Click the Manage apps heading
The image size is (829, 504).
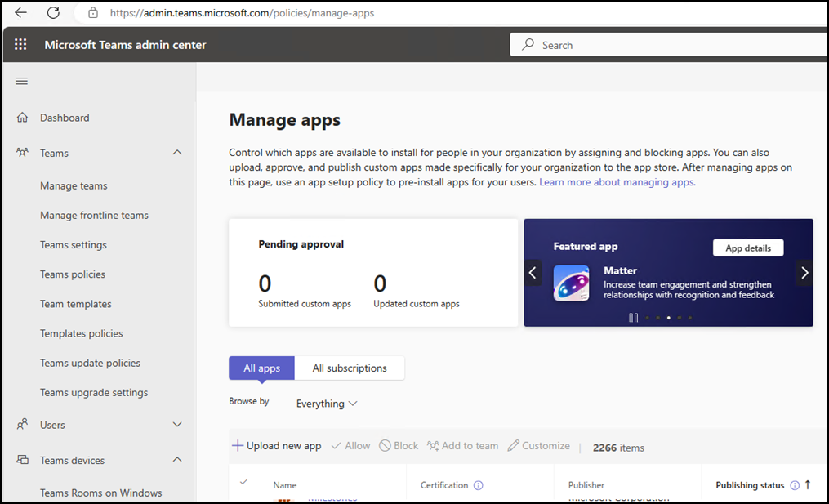tap(284, 120)
